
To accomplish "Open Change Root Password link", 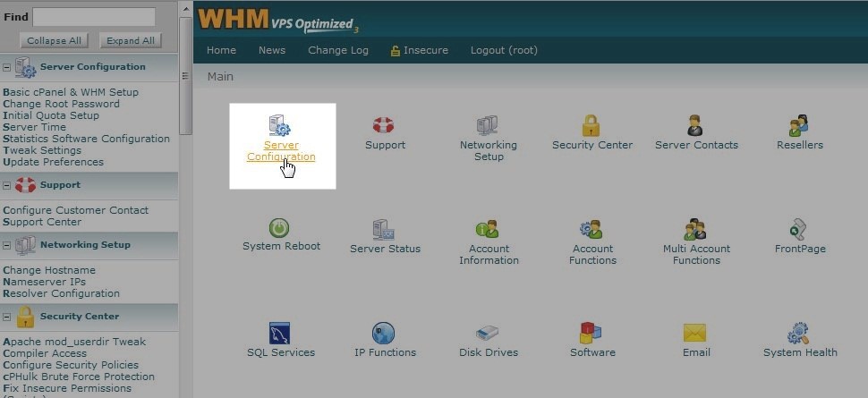I will click(x=62, y=104).
